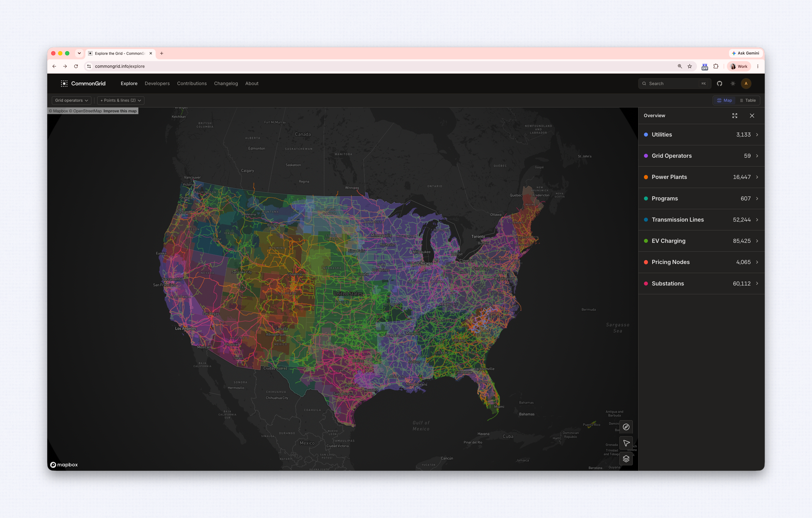Expand the Overview panel to fullscreen
The width and height of the screenshot is (812, 518).
coord(735,116)
